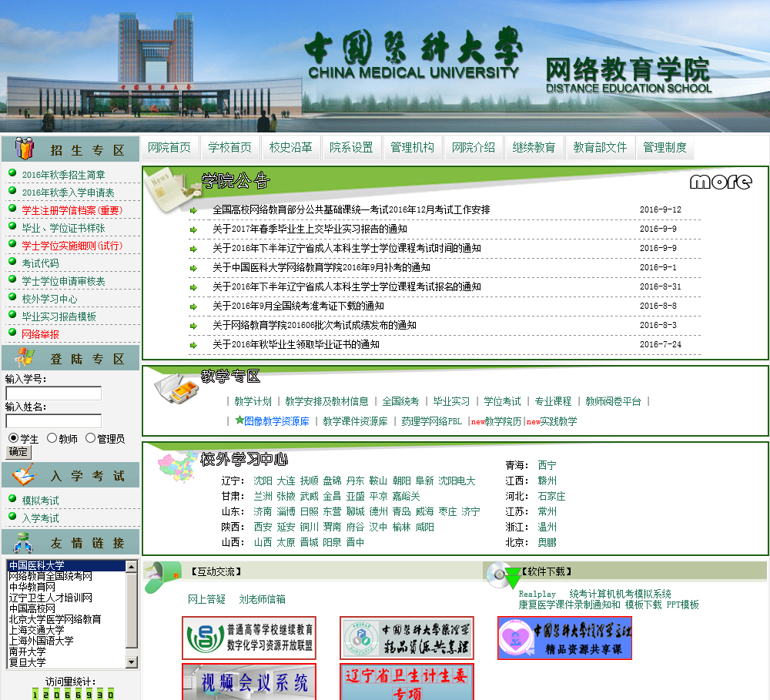Go to the 院系设置 nav tab
The width and height of the screenshot is (770, 700).
pos(351,147)
